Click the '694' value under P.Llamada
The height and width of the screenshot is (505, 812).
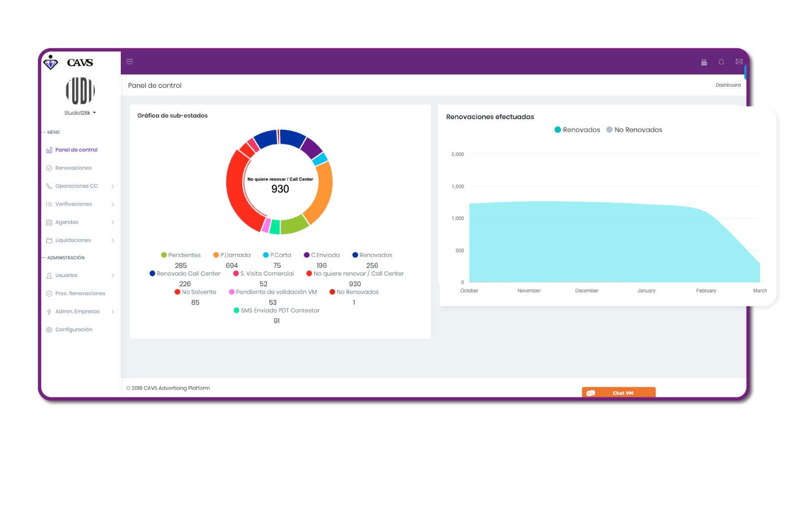(232, 265)
